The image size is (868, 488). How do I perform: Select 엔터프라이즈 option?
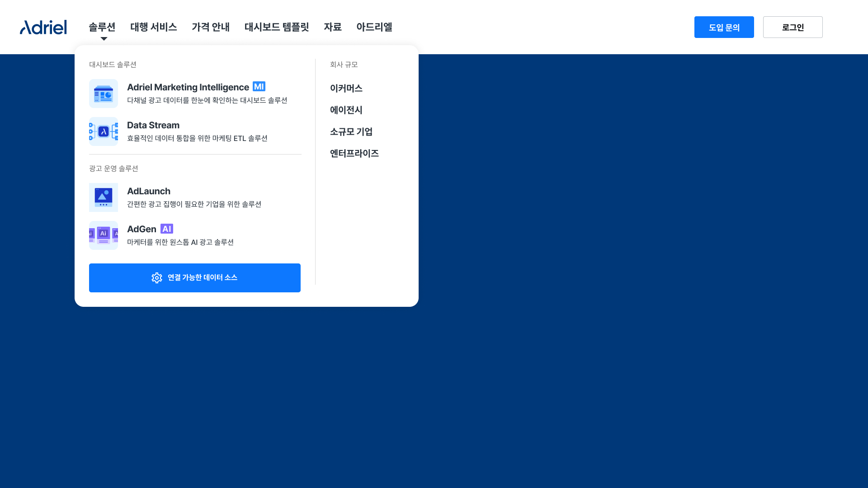[x=354, y=154]
